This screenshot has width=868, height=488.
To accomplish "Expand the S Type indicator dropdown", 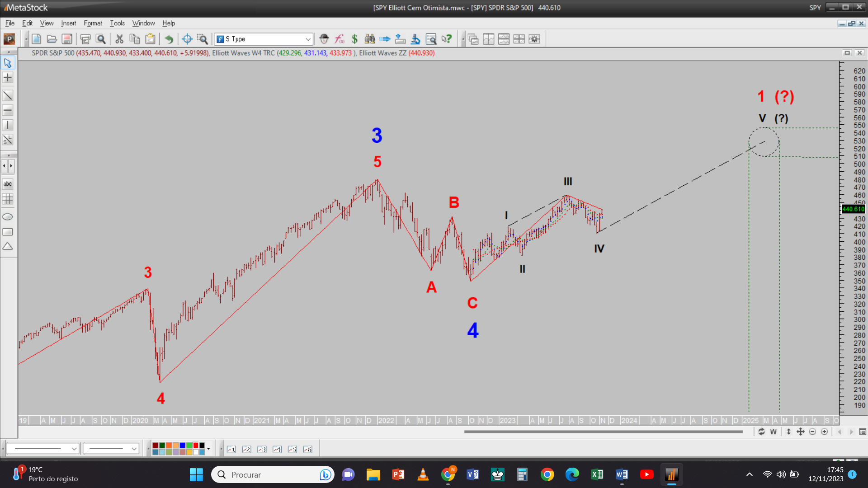I will [308, 39].
